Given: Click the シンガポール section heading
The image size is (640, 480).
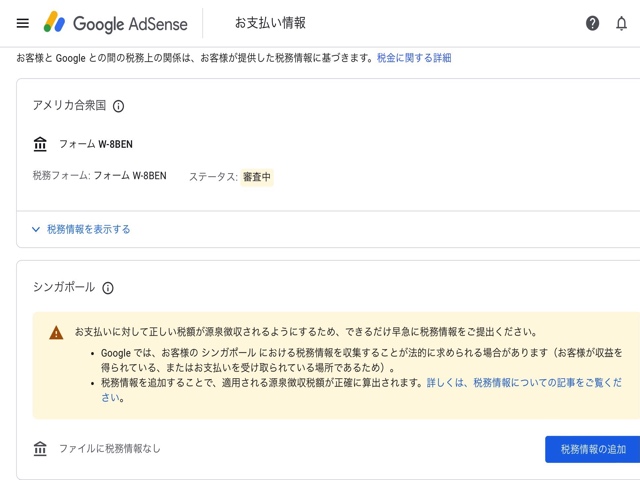Looking at the screenshot, I should tap(64, 287).
